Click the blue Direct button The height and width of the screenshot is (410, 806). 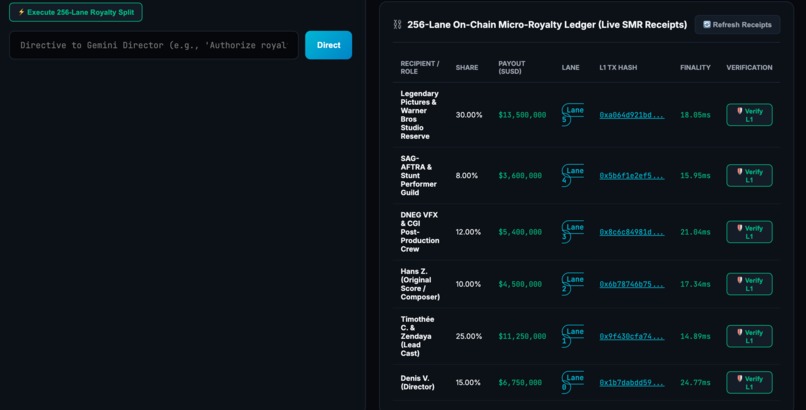[x=328, y=45]
